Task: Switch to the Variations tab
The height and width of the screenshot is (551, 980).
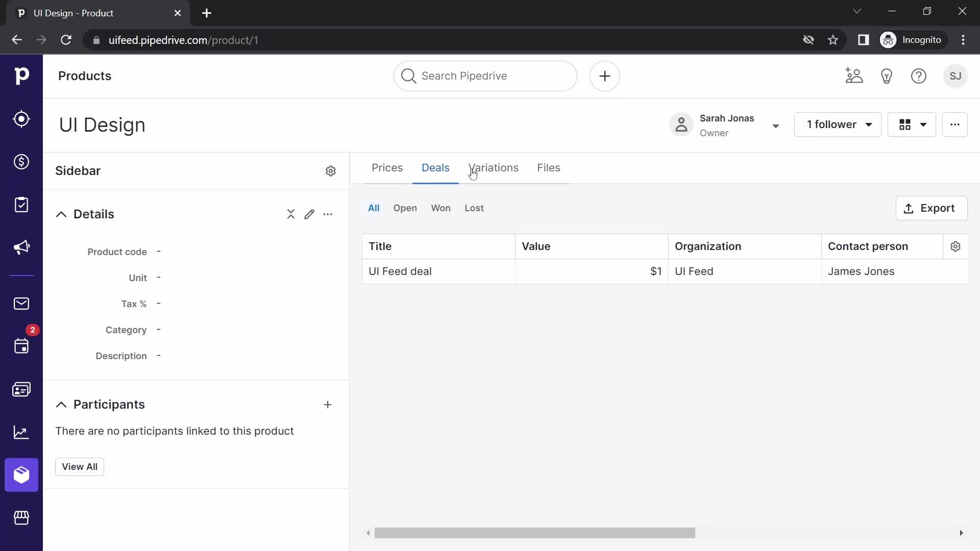Action: 494,167
